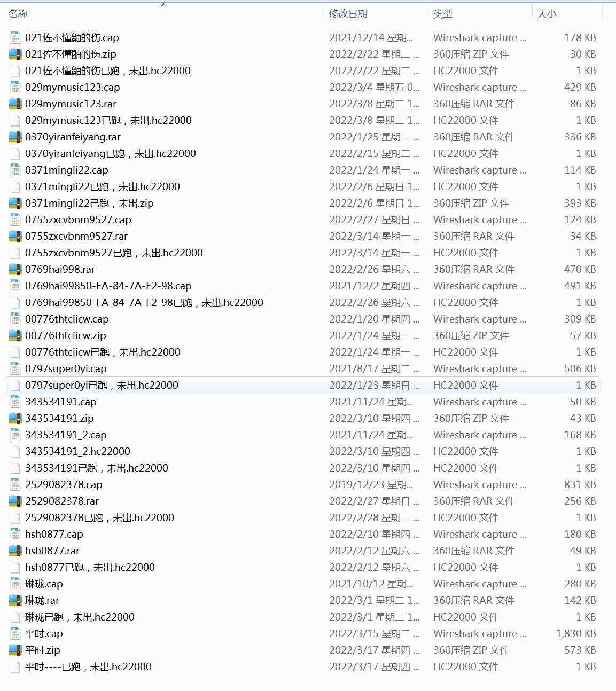616x691 pixels.
Task: Click the 1,830 KB size of 平时.cap
Action: [576, 633]
